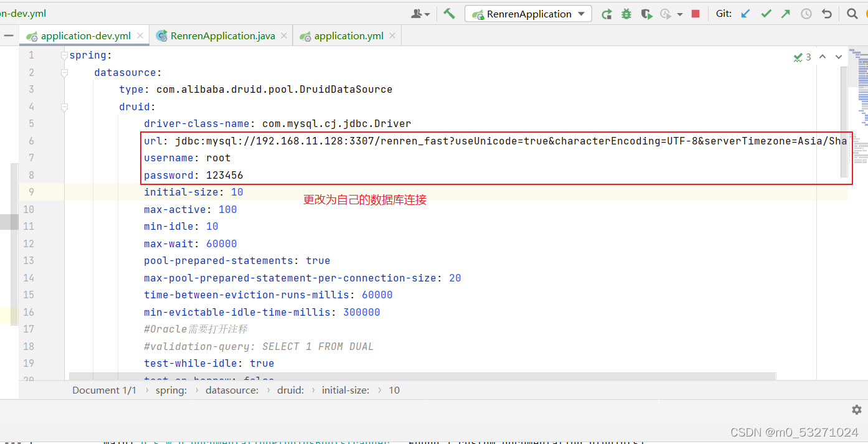868x444 pixels.
Task: Click the type: com.alibaba.druid line
Action: (x=255, y=89)
